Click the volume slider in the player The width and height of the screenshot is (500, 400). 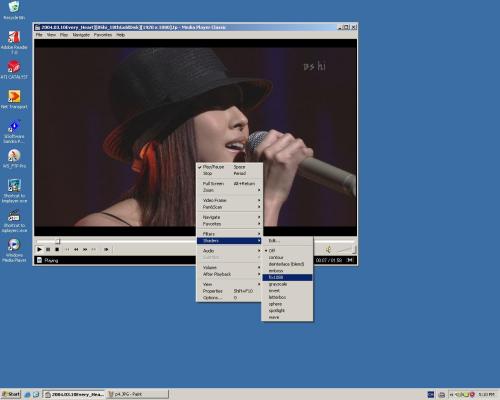click(x=346, y=249)
